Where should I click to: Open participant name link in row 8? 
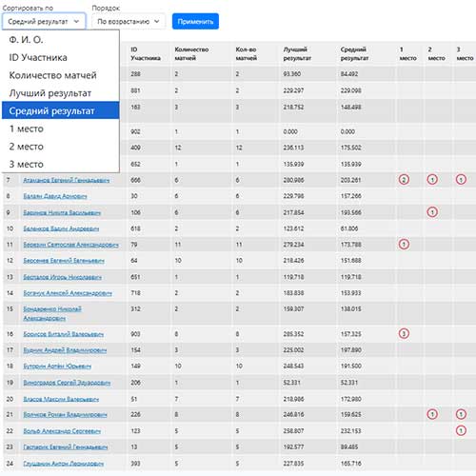click(55, 196)
